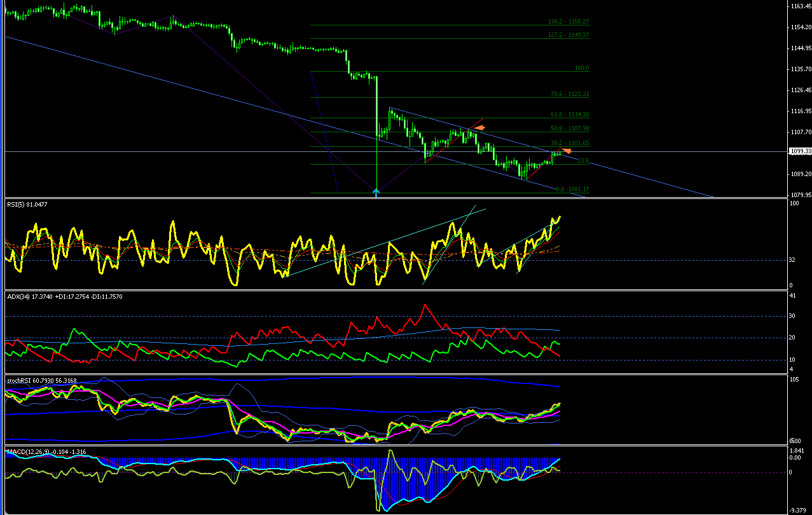This screenshot has height=515, width=812.
Task: Click the 138.2 - 1155.27 Fibonacci label
Action: (568, 22)
